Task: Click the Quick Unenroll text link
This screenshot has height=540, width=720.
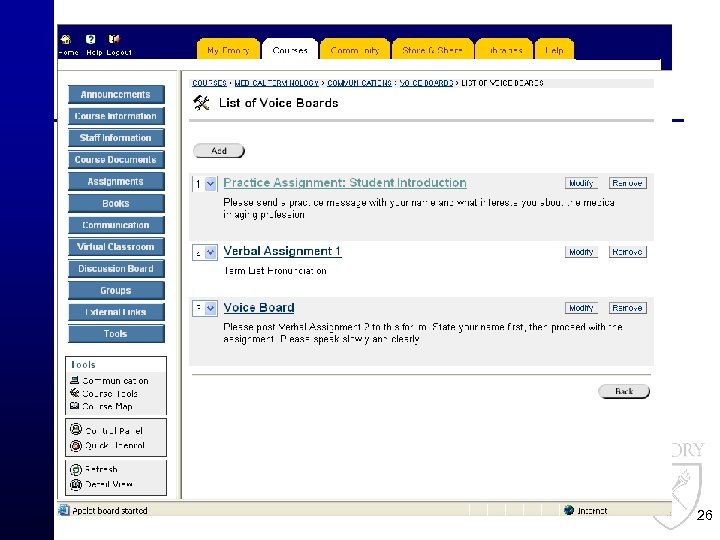Action: [115, 445]
